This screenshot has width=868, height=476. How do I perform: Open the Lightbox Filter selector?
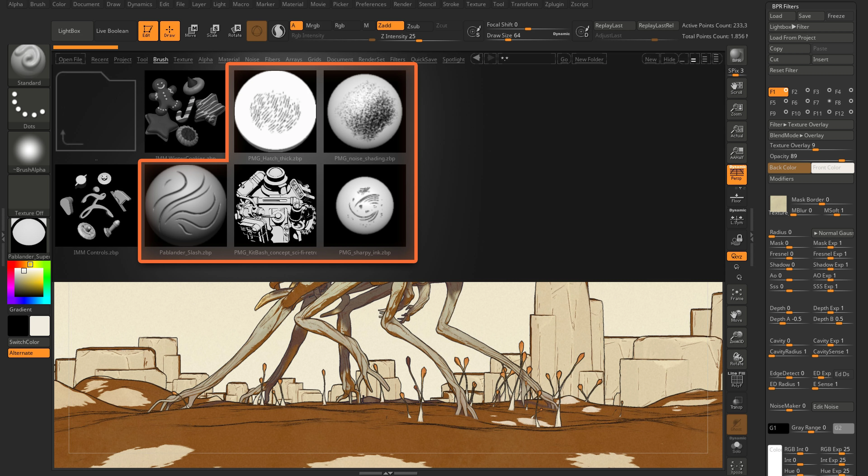coord(810,27)
